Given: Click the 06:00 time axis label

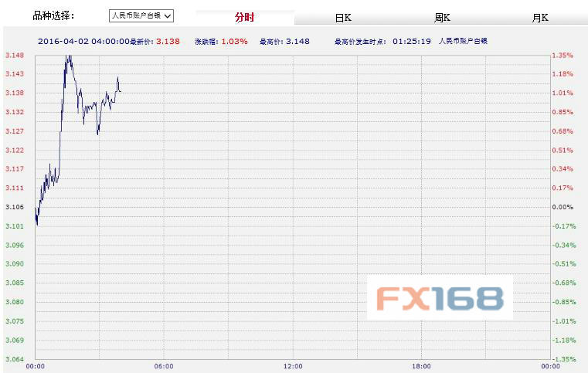Looking at the screenshot, I should tap(164, 366).
